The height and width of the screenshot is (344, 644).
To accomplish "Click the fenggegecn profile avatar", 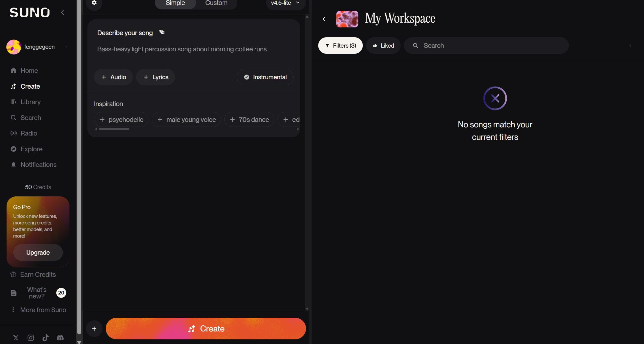I will pyautogui.click(x=14, y=47).
